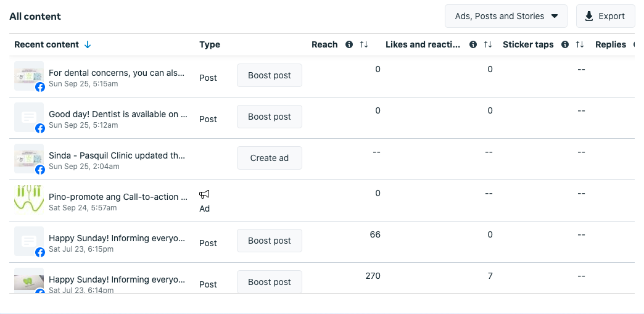Boost the Jul 23, 6:15pm post
The width and height of the screenshot is (644, 314).
point(270,241)
